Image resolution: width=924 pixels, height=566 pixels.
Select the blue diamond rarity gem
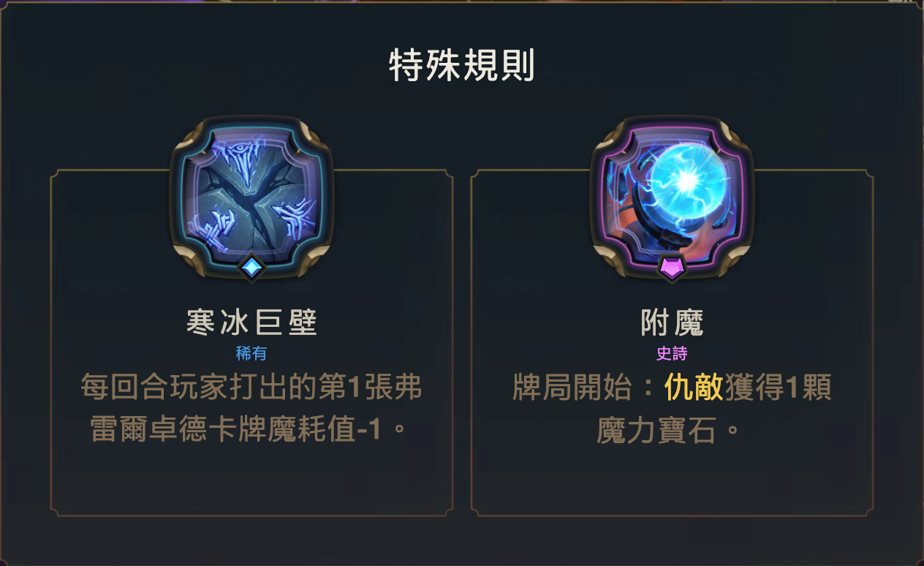tap(251, 268)
